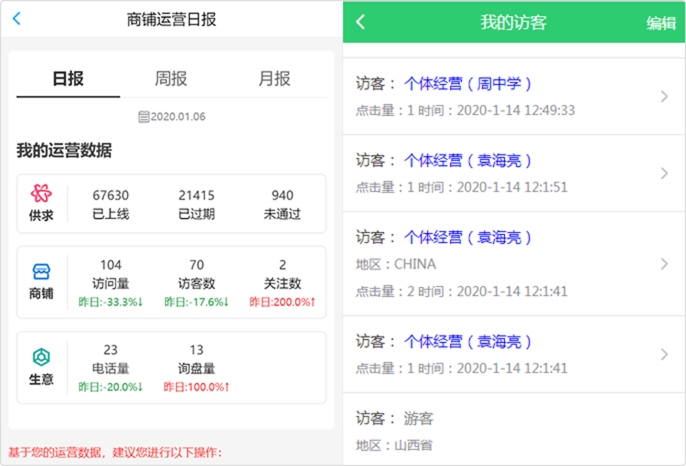Open the 袁海亮 visitor link with 点击量 2

[x=468, y=238]
